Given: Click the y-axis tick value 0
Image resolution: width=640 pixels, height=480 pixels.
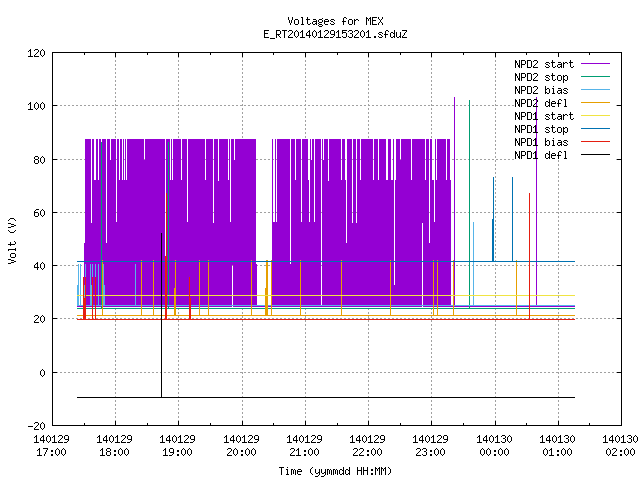Looking at the screenshot, I should point(42,373).
